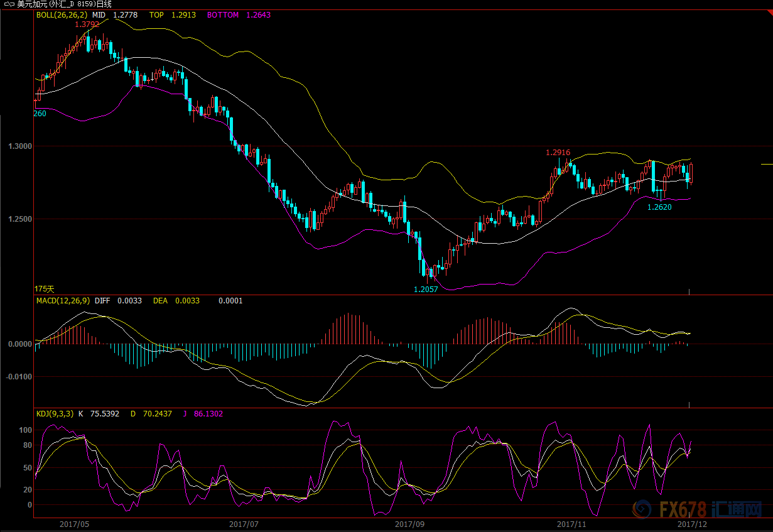Click the FX678 swirl logo icon
This screenshot has width=773, height=532.
click(642, 508)
